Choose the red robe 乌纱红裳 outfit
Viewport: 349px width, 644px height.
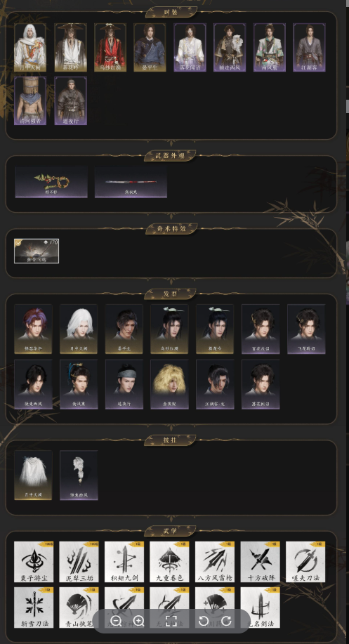tap(110, 47)
